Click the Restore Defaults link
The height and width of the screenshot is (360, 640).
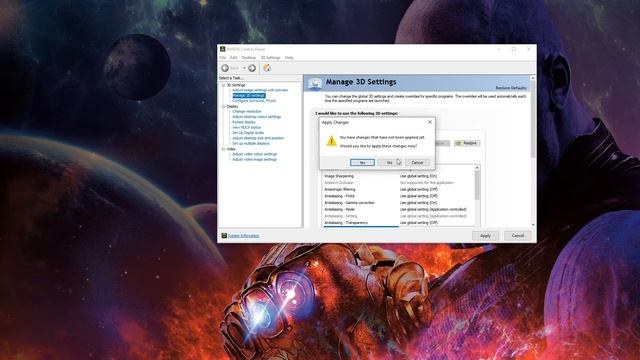pyautogui.click(x=511, y=88)
